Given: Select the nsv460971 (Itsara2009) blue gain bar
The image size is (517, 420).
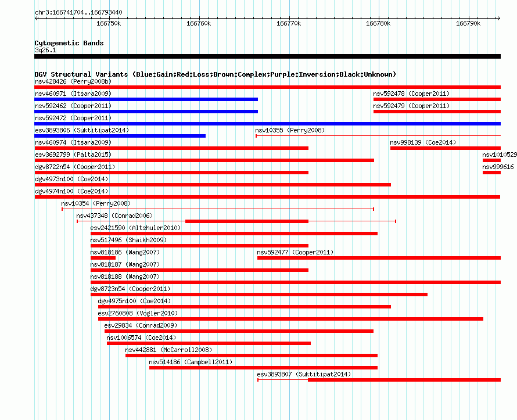Looking at the screenshot, I should pyautogui.click(x=146, y=99).
